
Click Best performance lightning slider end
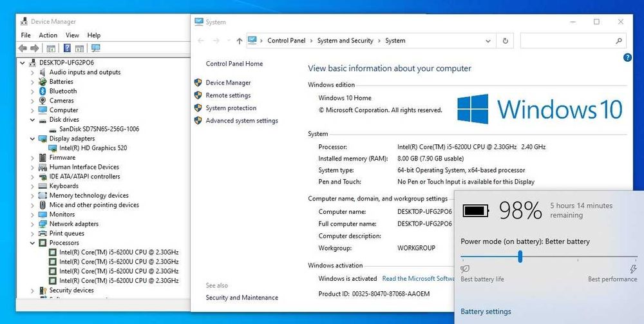pos(633,269)
